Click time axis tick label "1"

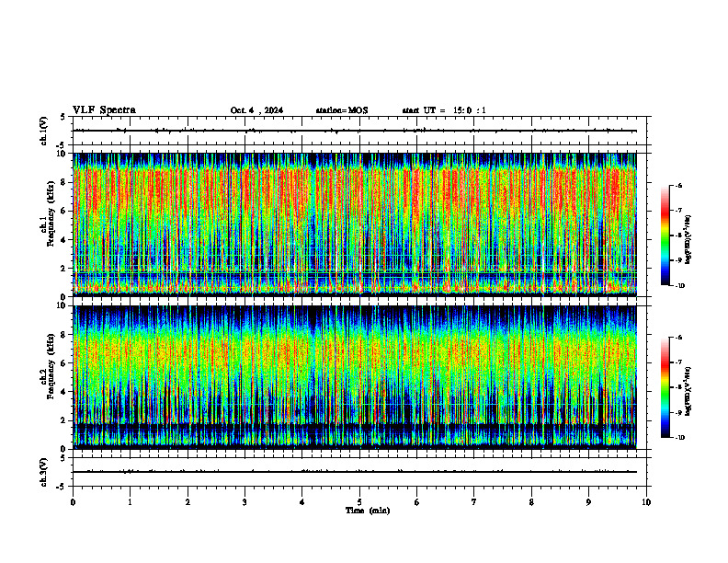point(130,502)
